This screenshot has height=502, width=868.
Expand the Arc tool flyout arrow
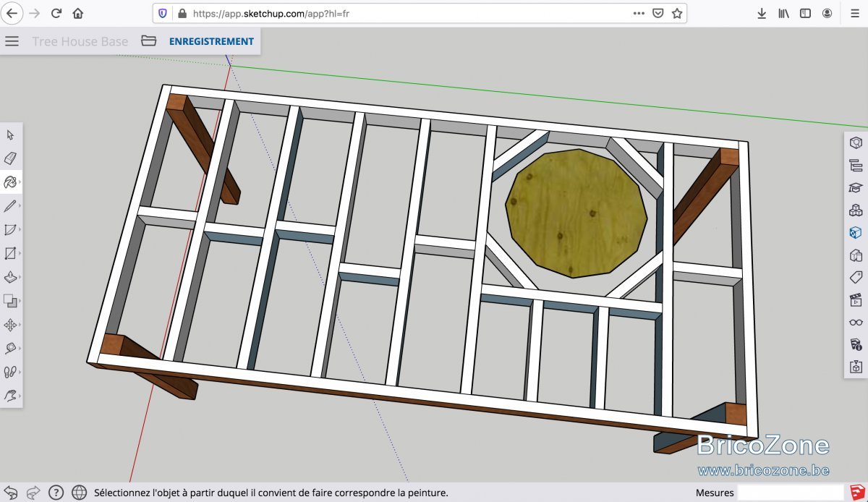(x=20, y=230)
